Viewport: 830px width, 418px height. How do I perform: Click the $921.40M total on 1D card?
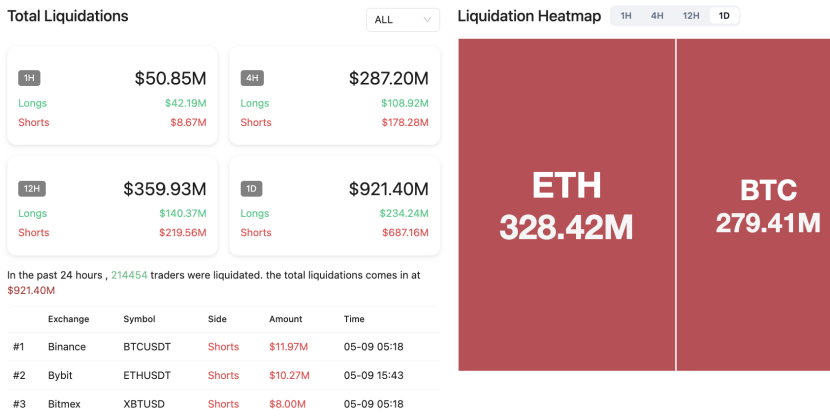coord(389,188)
